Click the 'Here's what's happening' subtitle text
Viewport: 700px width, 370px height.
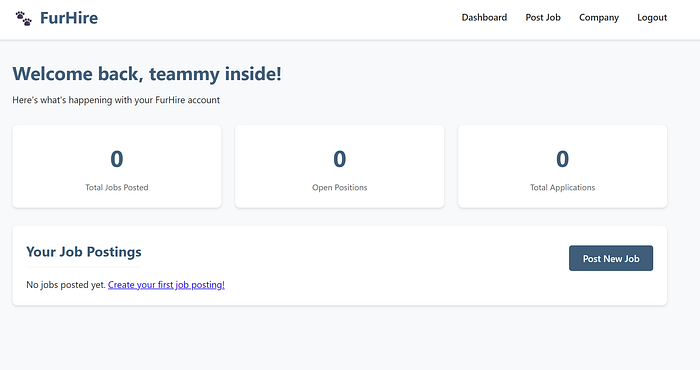[116, 100]
